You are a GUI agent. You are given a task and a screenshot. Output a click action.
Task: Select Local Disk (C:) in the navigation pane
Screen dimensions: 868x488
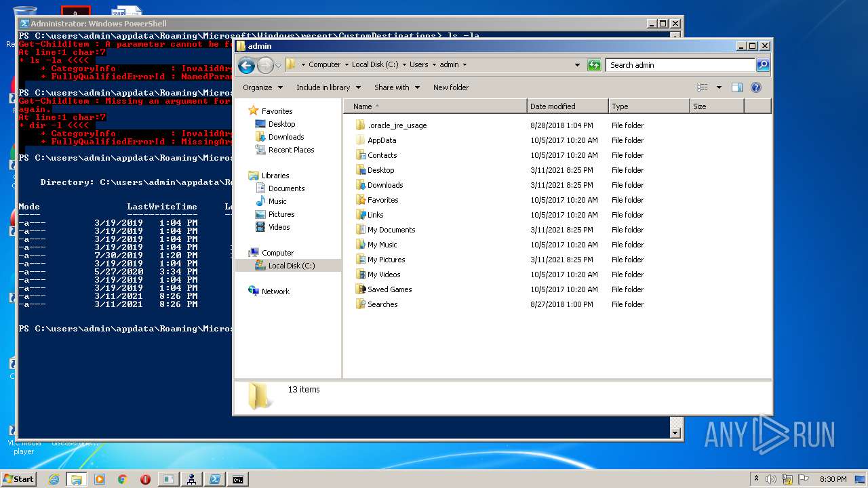point(292,266)
